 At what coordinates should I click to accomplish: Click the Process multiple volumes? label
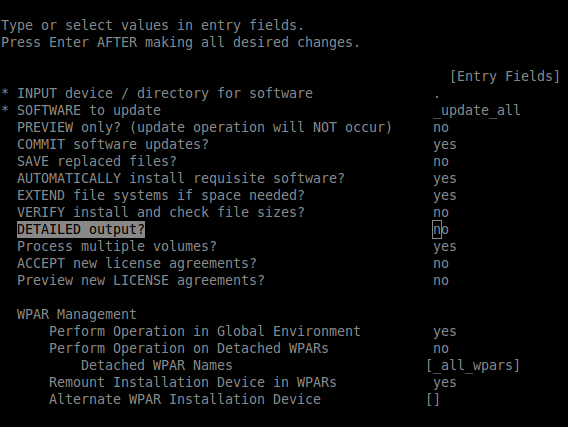[x=117, y=247]
